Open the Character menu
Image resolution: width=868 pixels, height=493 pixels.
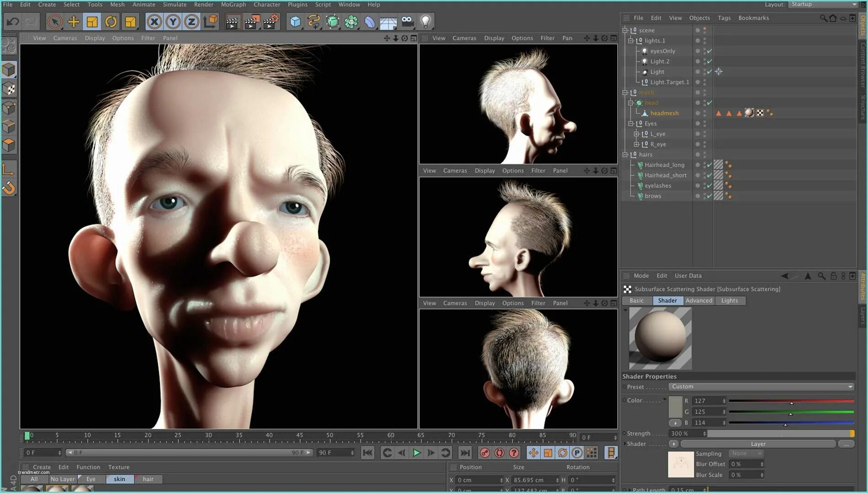point(267,5)
